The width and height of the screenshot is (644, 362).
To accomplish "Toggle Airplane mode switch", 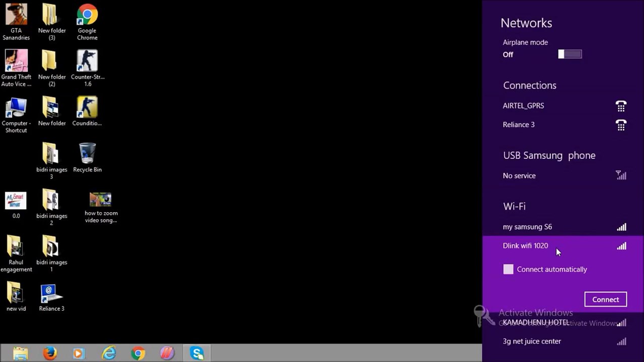I will pos(570,54).
